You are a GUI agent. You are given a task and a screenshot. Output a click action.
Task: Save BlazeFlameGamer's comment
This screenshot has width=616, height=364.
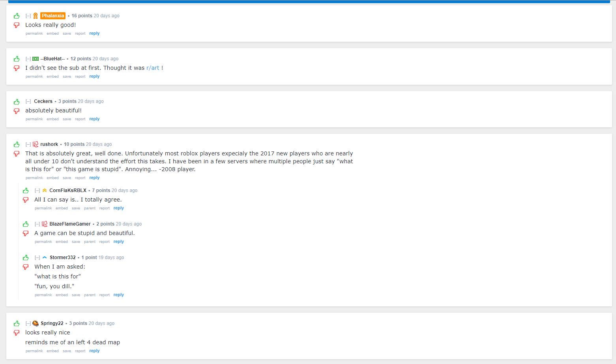click(x=76, y=241)
